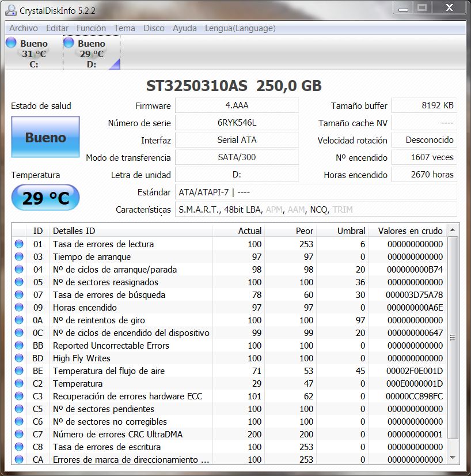Close the CrystalDiskInfo window

click(x=449, y=8)
